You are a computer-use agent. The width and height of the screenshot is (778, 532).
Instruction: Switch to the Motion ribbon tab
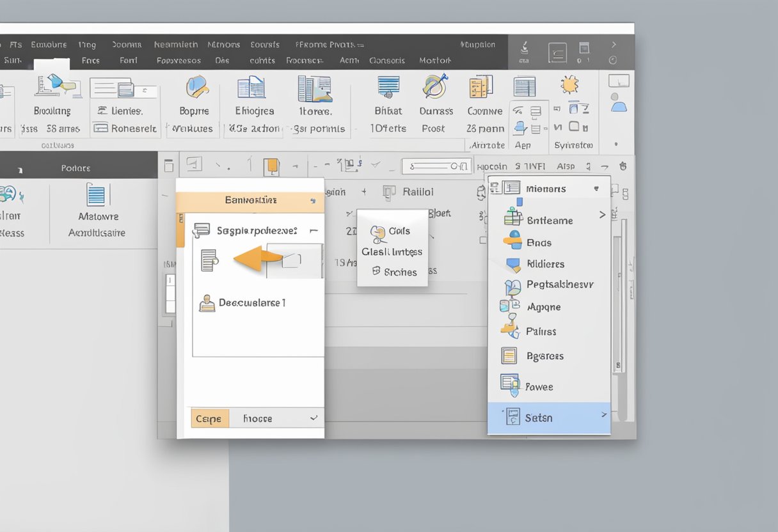[x=434, y=59]
